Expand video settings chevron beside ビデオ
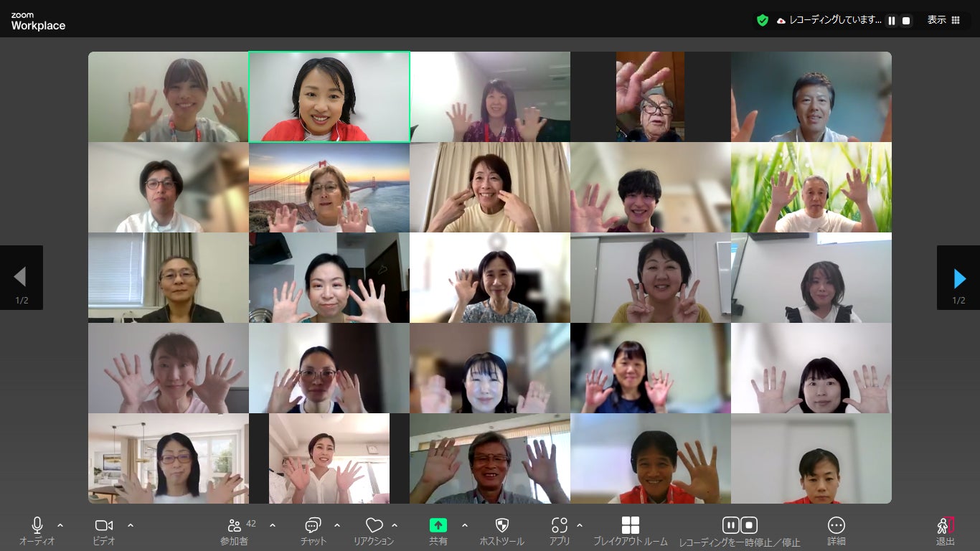 [x=130, y=525]
